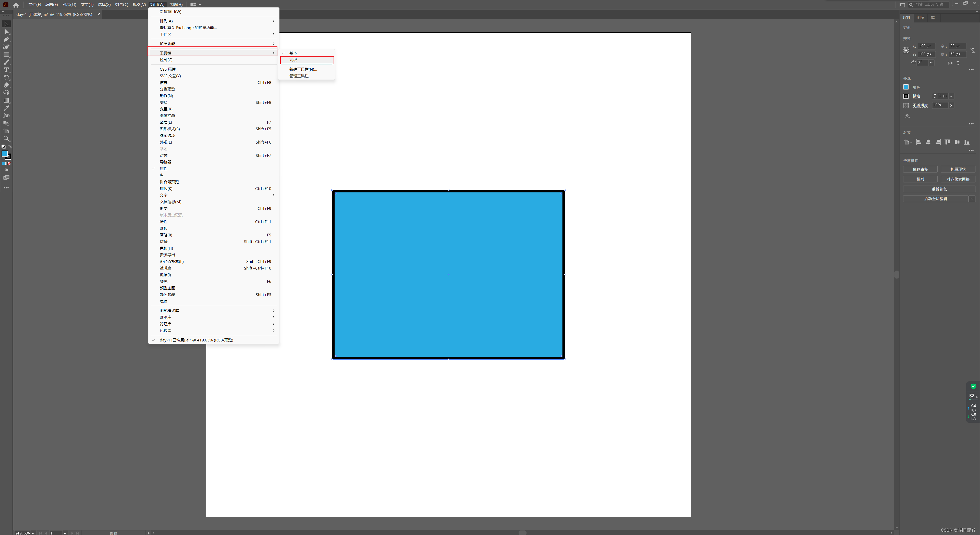Toggle the 图层(L) panel entry
This screenshot has width=980, height=535.
click(213, 122)
